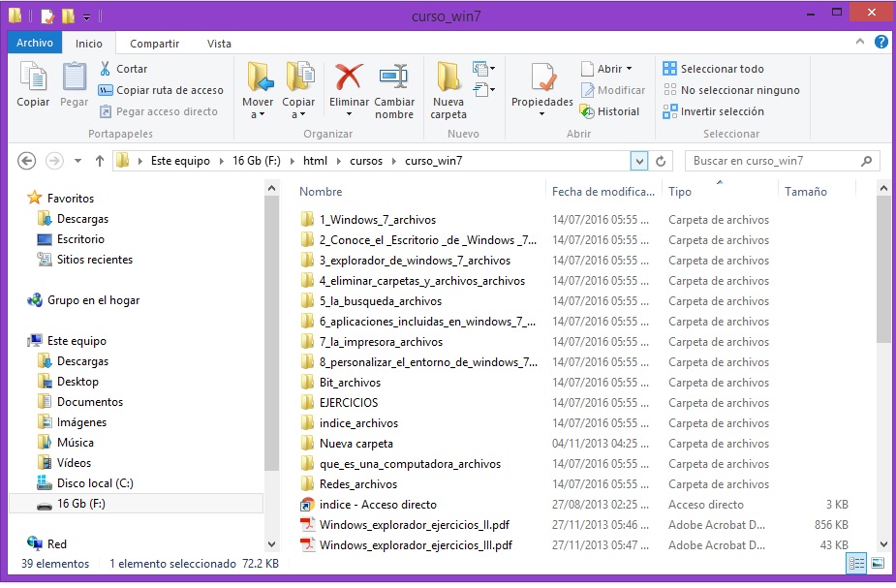Viewport: 896px width, 588px height.
Task: Switch to details view in status bar
Action: pos(857,563)
